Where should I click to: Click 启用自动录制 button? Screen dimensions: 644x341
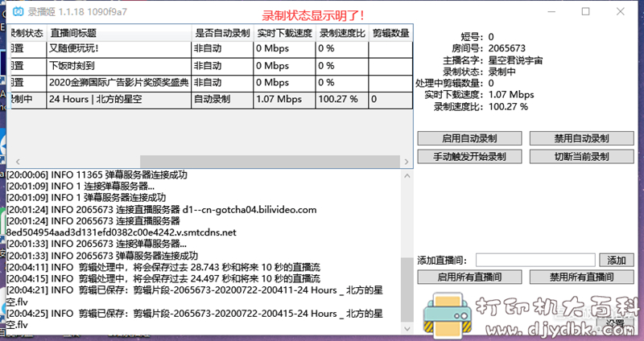pos(469,138)
